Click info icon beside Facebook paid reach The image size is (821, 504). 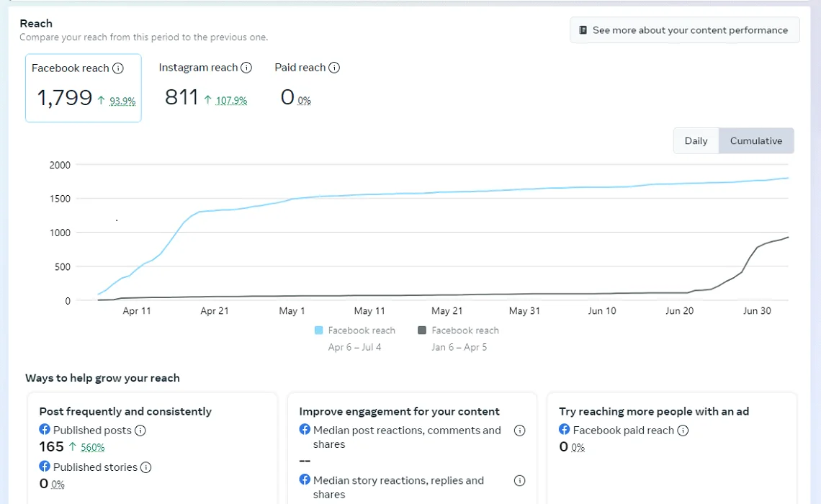[683, 431]
